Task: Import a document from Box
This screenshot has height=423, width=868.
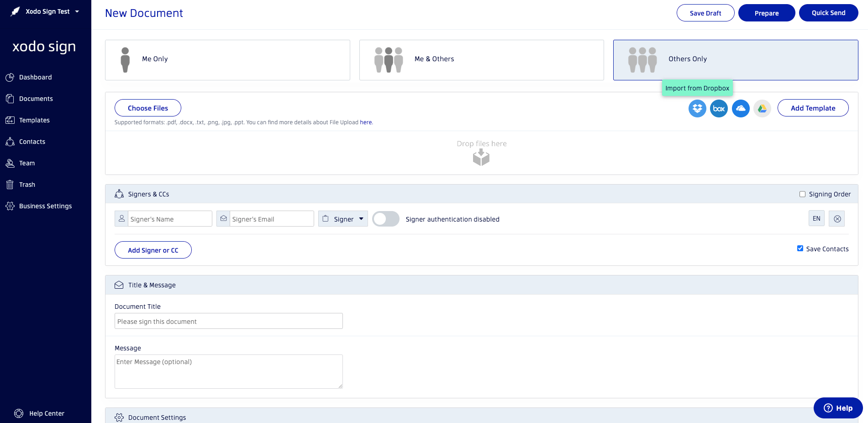Action: click(x=719, y=108)
